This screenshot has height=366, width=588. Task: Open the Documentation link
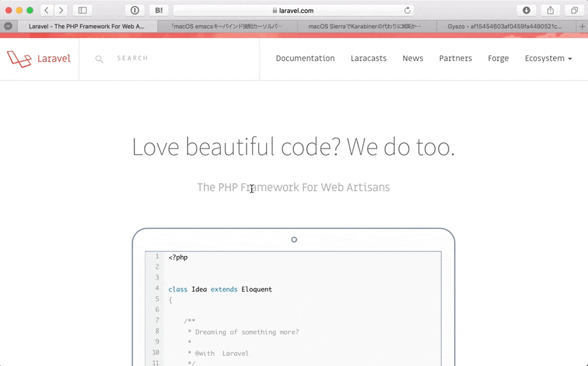pyautogui.click(x=306, y=58)
